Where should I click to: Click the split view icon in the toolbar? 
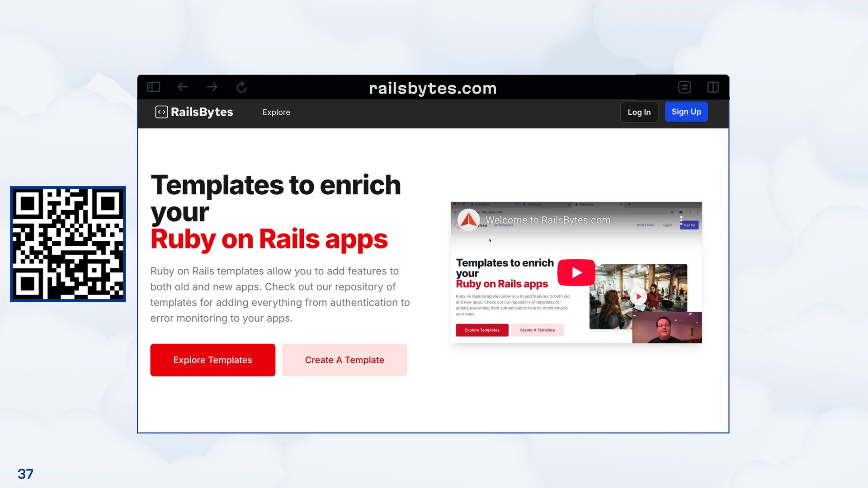pos(713,87)
